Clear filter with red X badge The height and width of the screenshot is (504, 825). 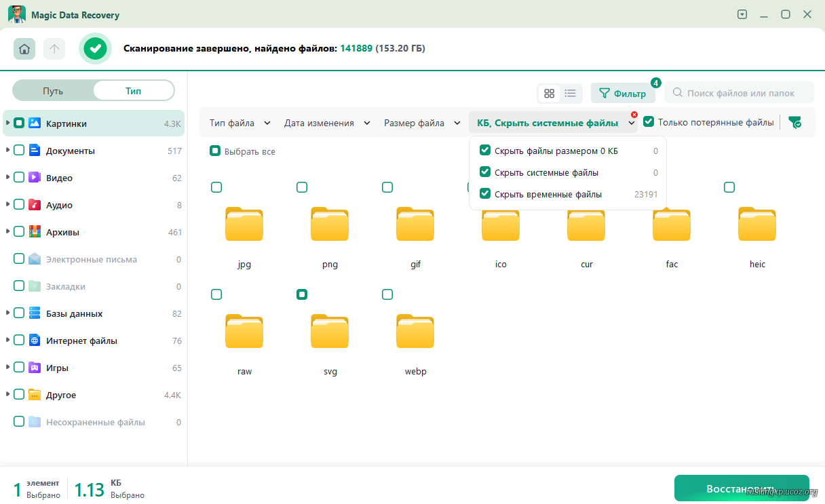(634, 115)
